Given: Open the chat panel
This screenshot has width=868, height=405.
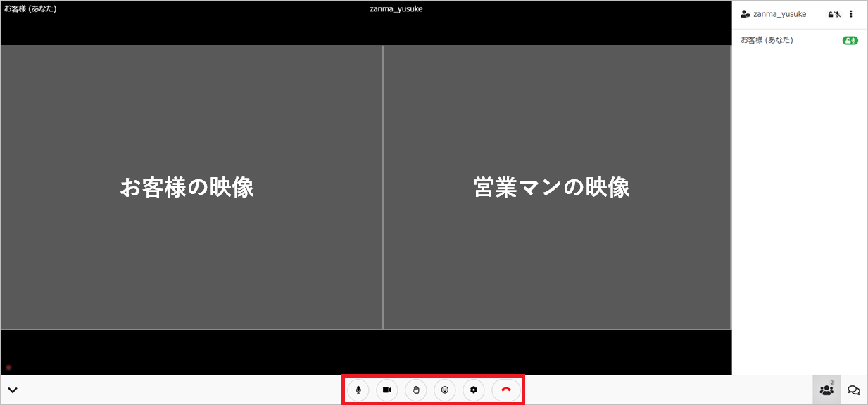Looking at the screenshot, I should click(854, 390).
